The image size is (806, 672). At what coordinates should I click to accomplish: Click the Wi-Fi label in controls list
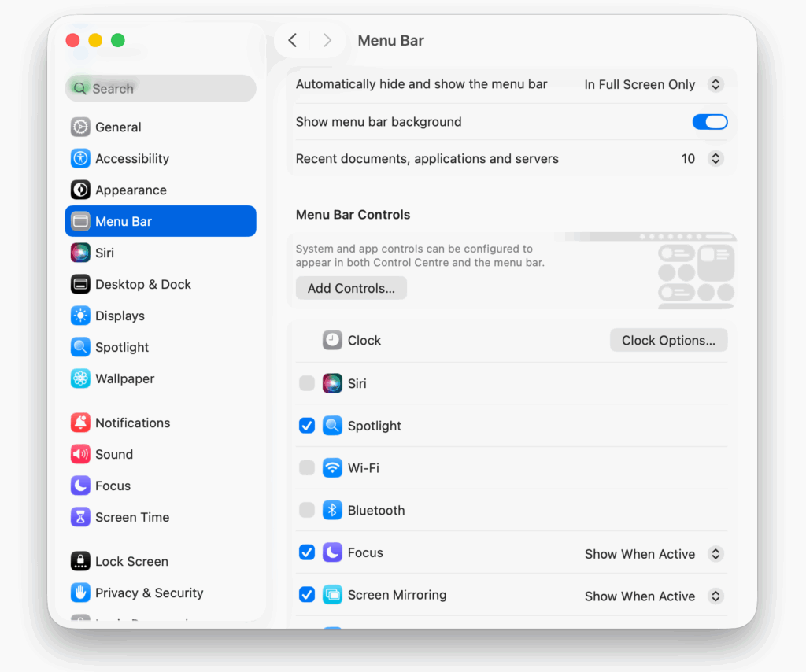pyautogui.click(x=364, y=468)
